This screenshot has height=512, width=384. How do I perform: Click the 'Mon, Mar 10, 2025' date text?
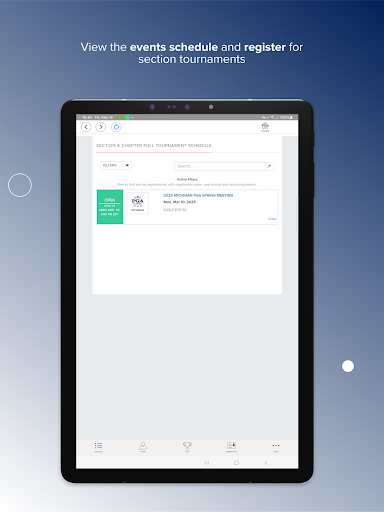180,202
